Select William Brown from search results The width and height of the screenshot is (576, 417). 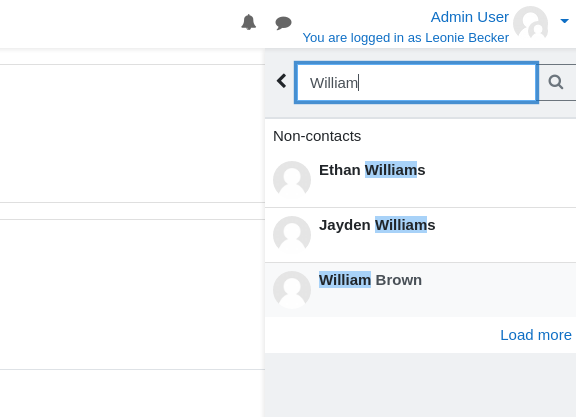pyautogui.click(x=420, y=290)
